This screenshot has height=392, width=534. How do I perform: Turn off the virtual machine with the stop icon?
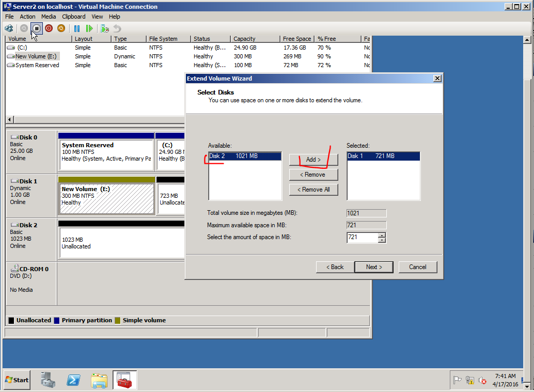click(x=37, y=28)
